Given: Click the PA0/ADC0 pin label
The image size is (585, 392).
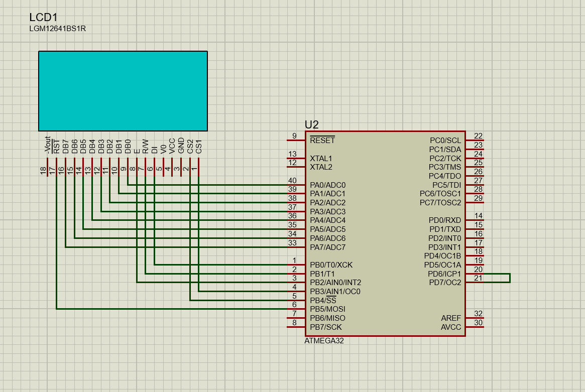Looking at the screenshot, I should (x=327, y=185).
